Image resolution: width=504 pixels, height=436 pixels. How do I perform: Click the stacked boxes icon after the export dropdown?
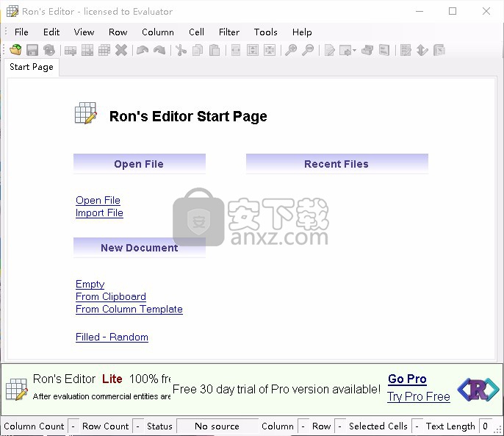tap(367, 50)
